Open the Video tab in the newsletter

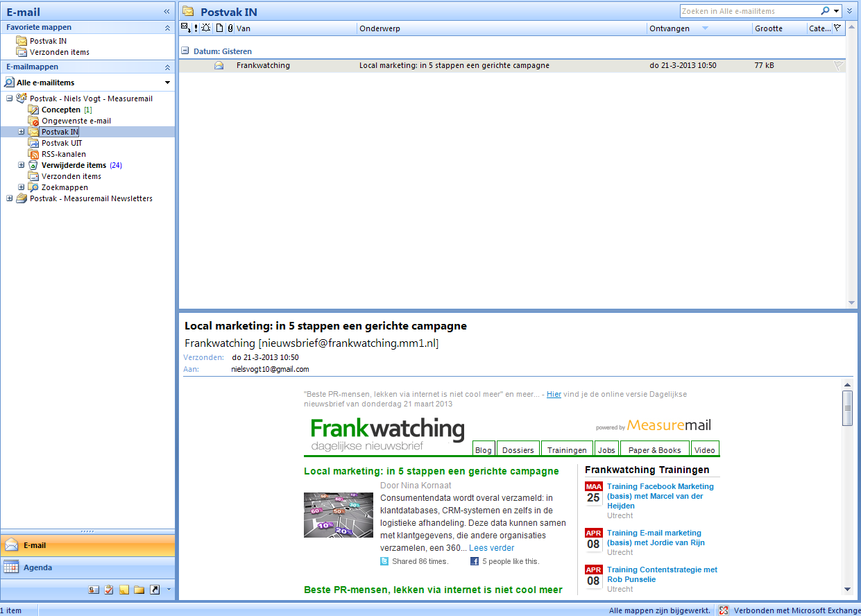[705, 450]
